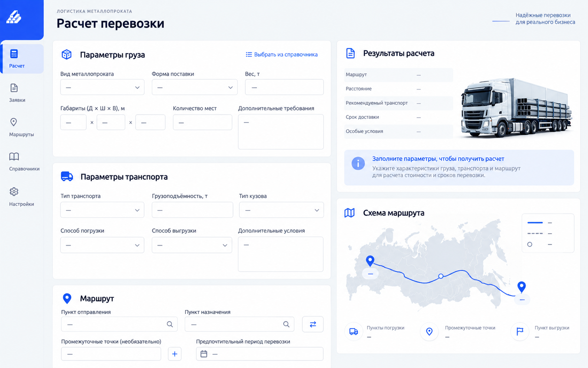The height and width of the screenshot is (368, 588).
Task: Click Промежуточные точки pin icon below map
Action: tap(429, 332)
